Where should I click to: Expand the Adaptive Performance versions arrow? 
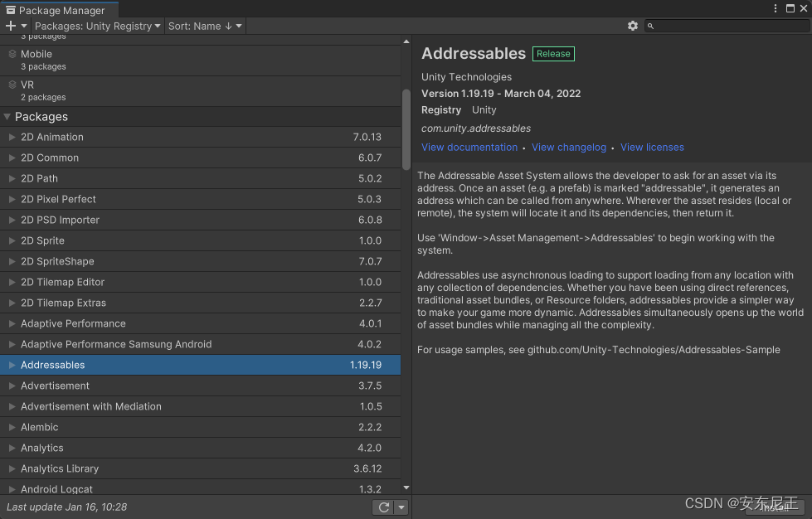tap(12, 323)
